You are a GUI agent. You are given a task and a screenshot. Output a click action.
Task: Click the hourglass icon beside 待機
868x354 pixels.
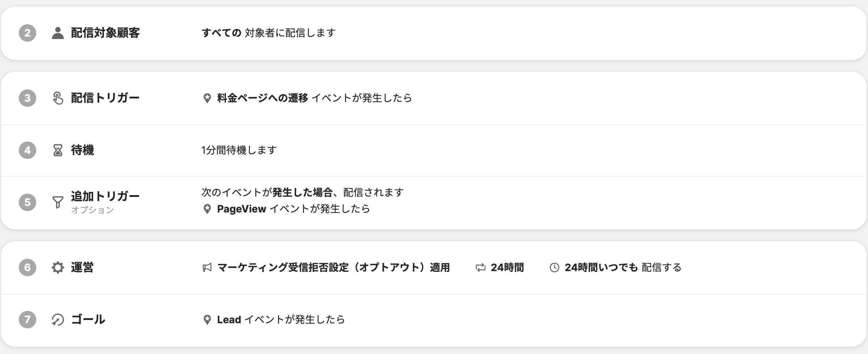click(58, 150)
